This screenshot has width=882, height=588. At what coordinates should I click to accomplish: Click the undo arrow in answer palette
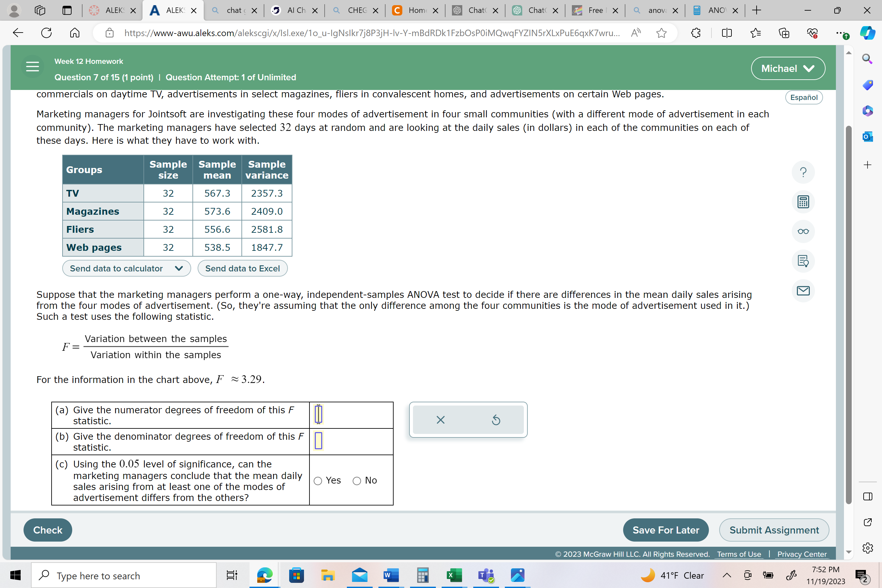tap(496, 420)
